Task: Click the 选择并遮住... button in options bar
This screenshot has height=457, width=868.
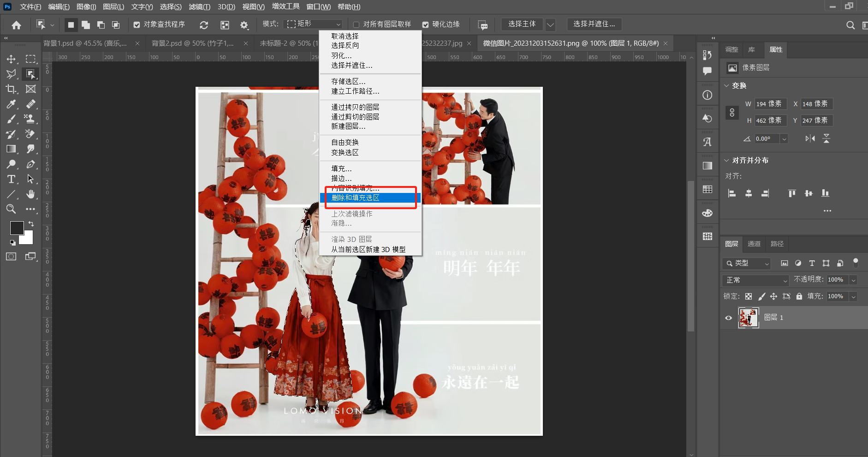Action: point(594,24)
